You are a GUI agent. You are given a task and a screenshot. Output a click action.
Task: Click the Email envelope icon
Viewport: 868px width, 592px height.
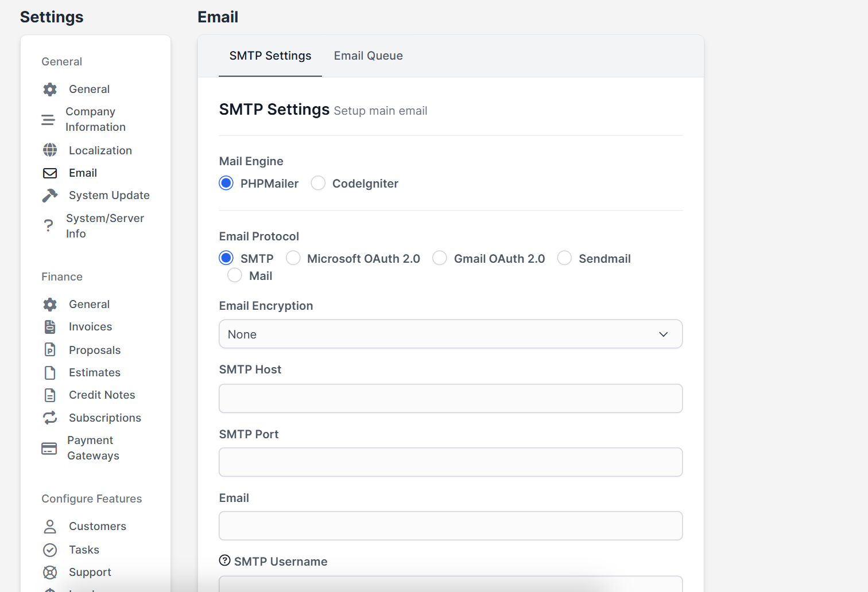tap(50, 173)
